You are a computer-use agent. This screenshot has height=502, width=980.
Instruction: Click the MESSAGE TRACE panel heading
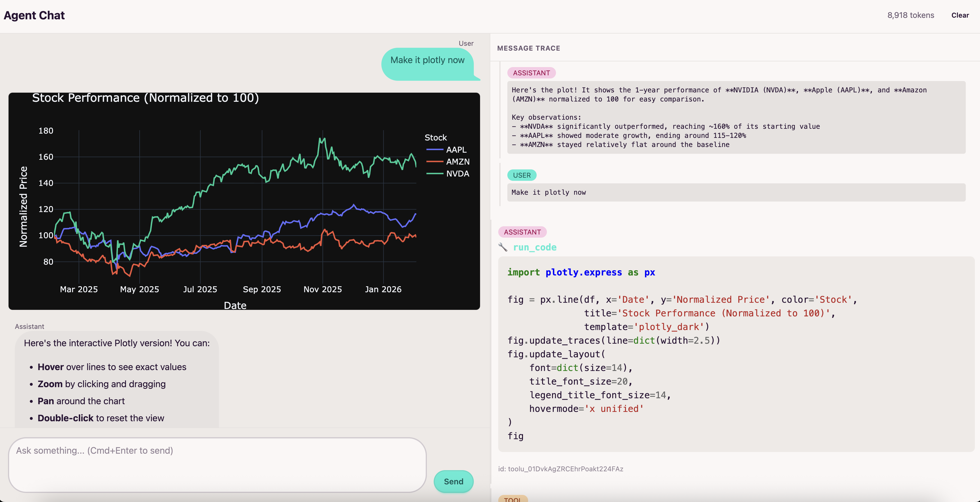pyautogui.click(x=528, y=48)
